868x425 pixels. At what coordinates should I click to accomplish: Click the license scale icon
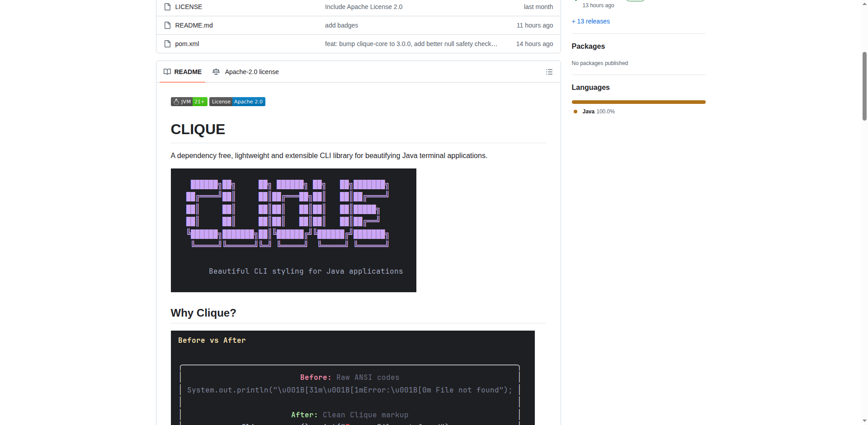click(216, 72)
